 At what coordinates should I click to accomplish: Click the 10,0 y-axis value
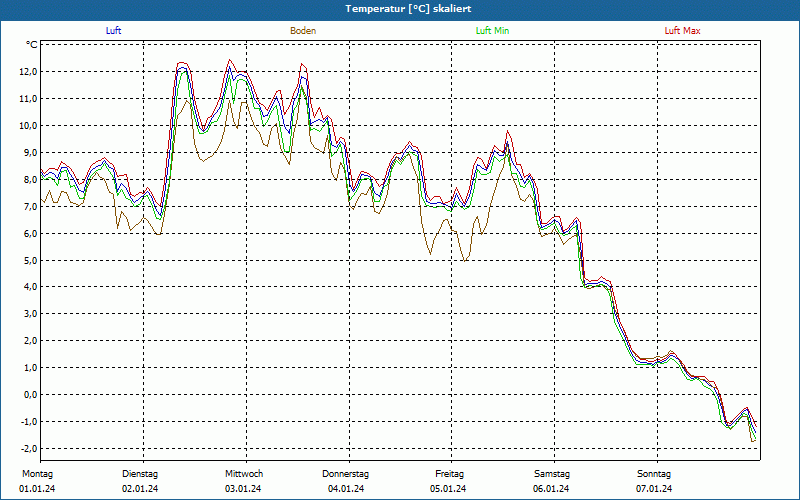pyautogui.click(x=29, y=126)
